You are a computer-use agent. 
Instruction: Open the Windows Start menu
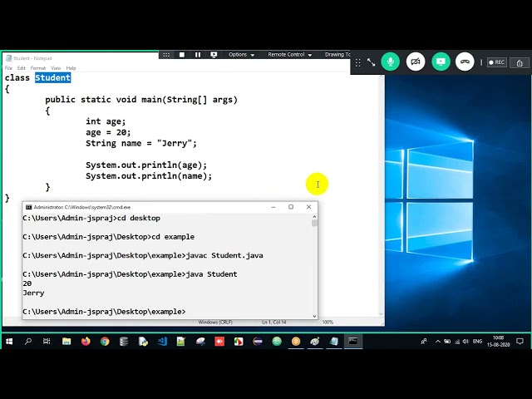click(9, 342)
